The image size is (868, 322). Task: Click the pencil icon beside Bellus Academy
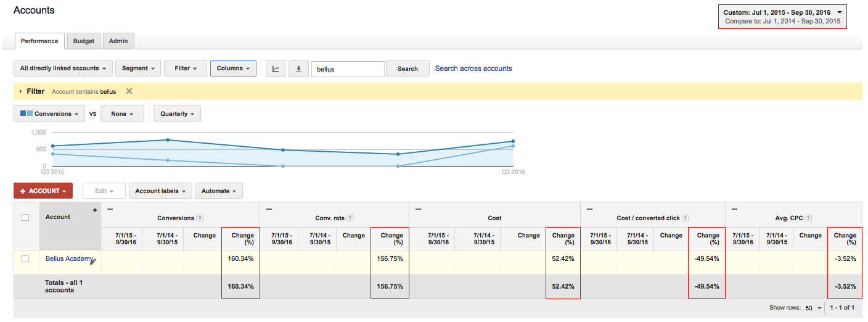(93, 262)
